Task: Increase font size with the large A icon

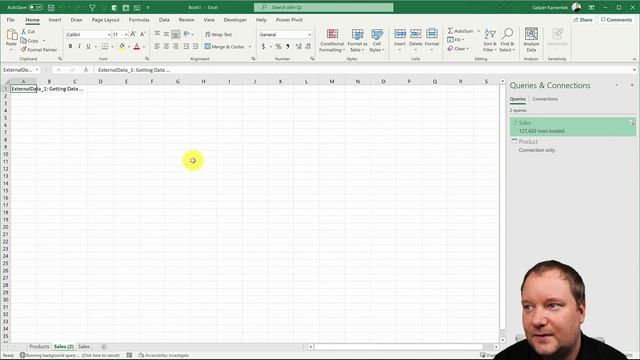Action: 133,34
